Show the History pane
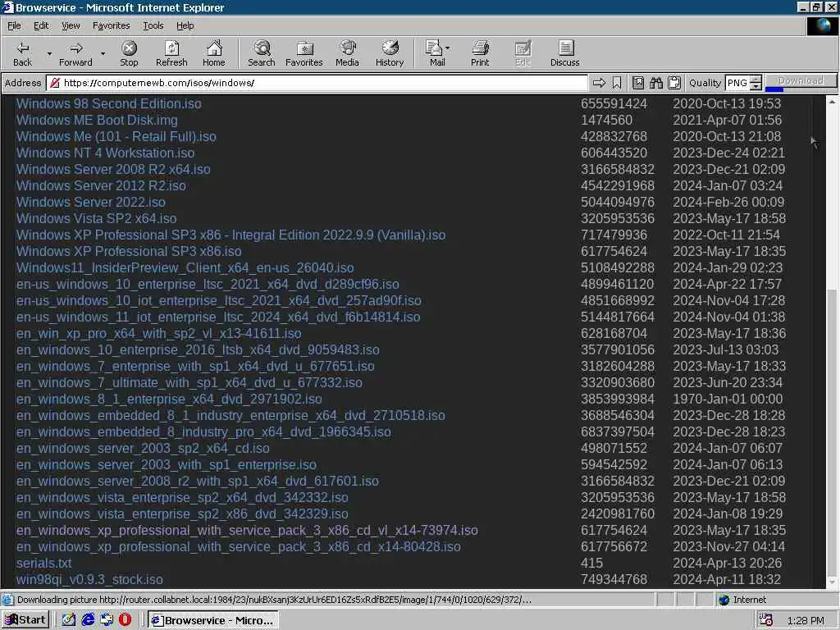 tap(390, 53)
